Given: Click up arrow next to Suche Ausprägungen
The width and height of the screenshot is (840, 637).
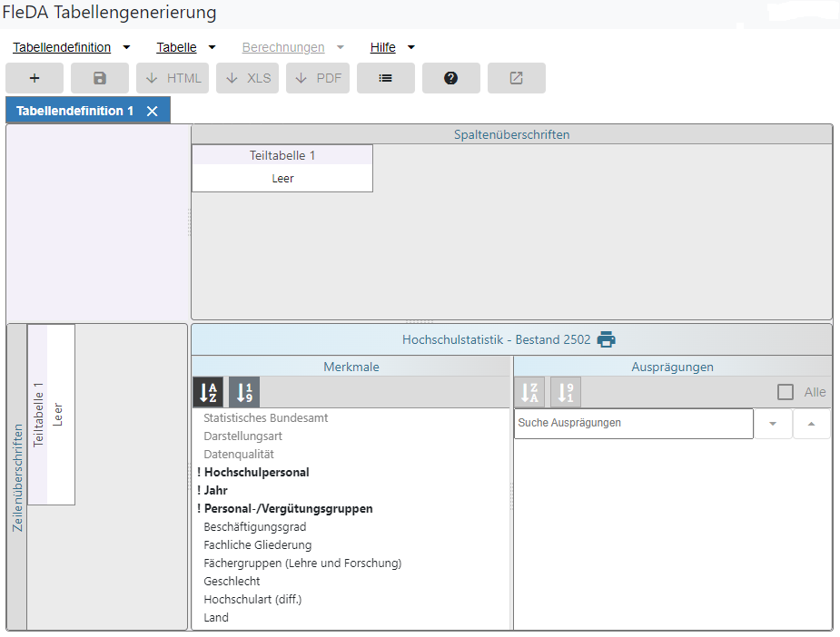Looking at the screenshot, I should [811, 424].
